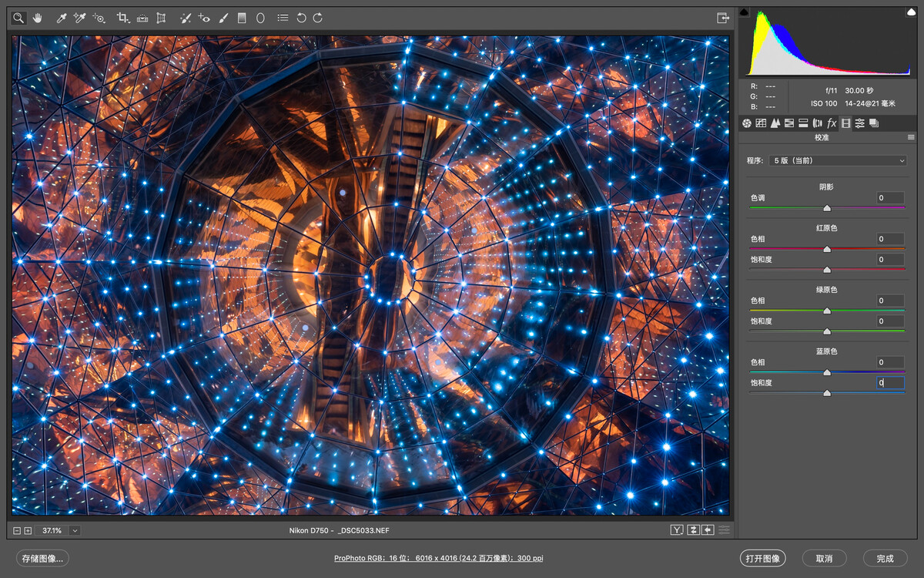The width and height of the screenshot is (924, 578).
Task: Toggle shadow clipping warning in histogram
Action: [744, 12]
